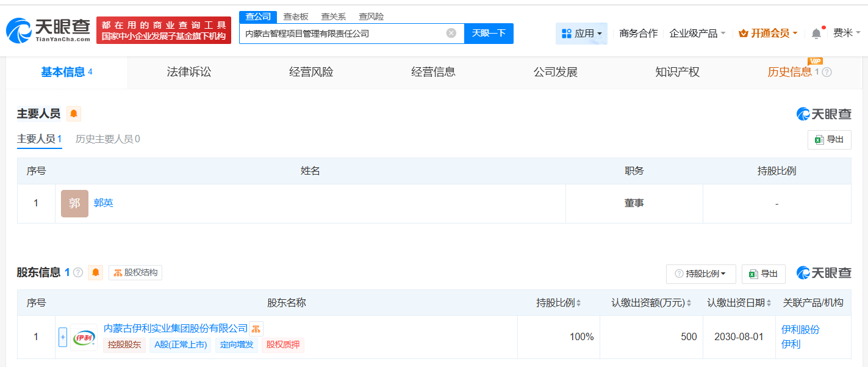This screenshot has width=868, height=367.
Task: Toggle the monitoring bell next to 股东信息
Action: [96, 272]
